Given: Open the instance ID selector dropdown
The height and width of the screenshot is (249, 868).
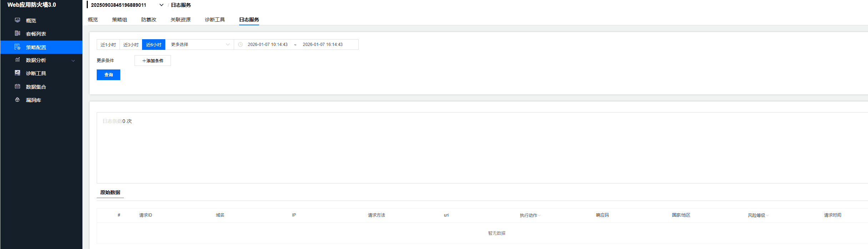Looking at the screenshot, I should coord(161,5).
